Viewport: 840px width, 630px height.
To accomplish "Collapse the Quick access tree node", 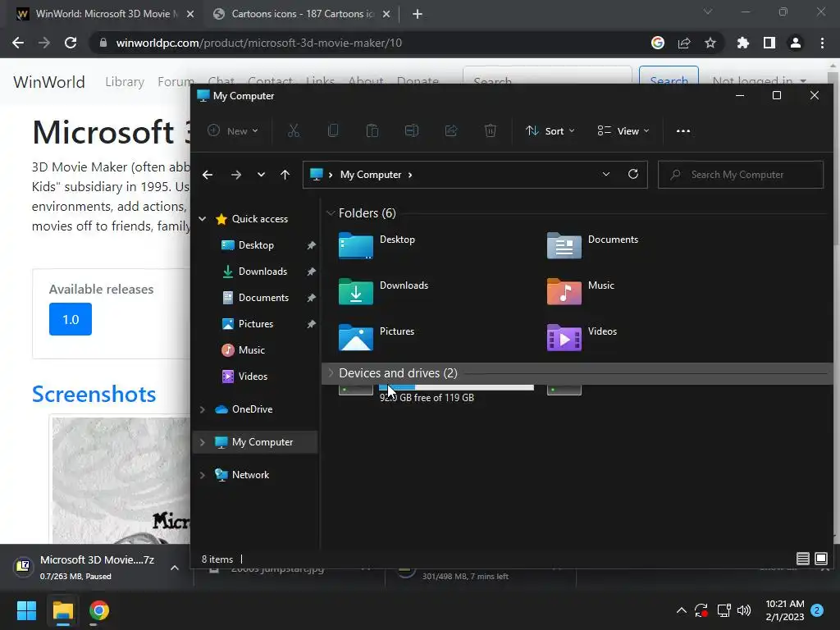I will click(203, 218).
